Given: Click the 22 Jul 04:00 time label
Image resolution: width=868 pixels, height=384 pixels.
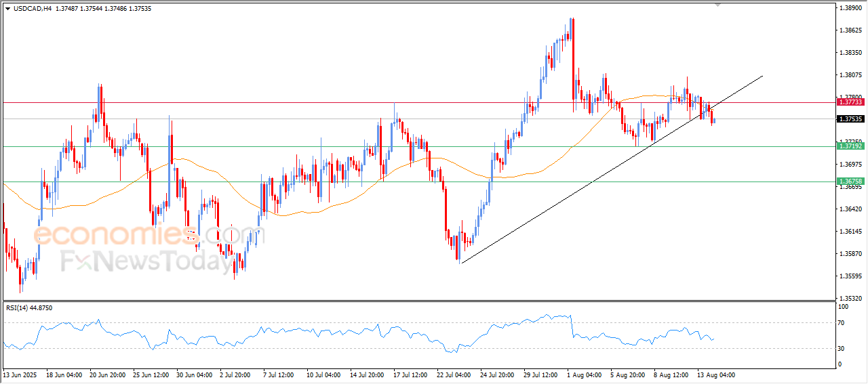Looking at the screenshot, I should [x=454, y=375].
